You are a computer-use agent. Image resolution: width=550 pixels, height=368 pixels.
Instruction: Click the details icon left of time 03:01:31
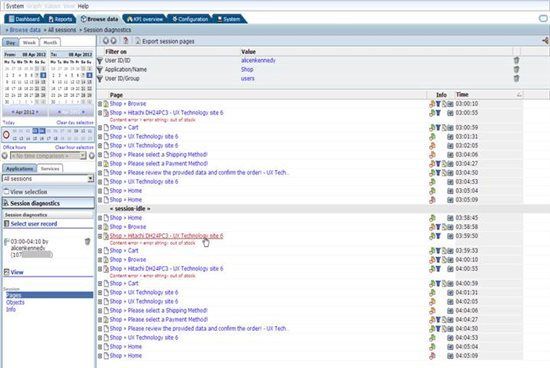click(x=450, y=137)
